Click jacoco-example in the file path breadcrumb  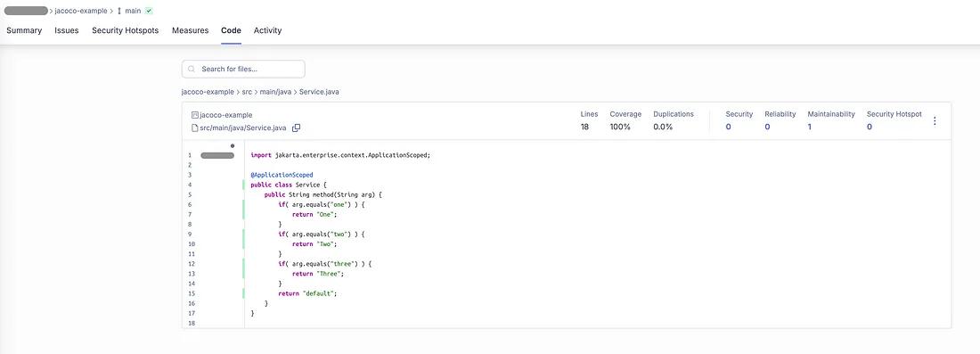click(208, 91)
